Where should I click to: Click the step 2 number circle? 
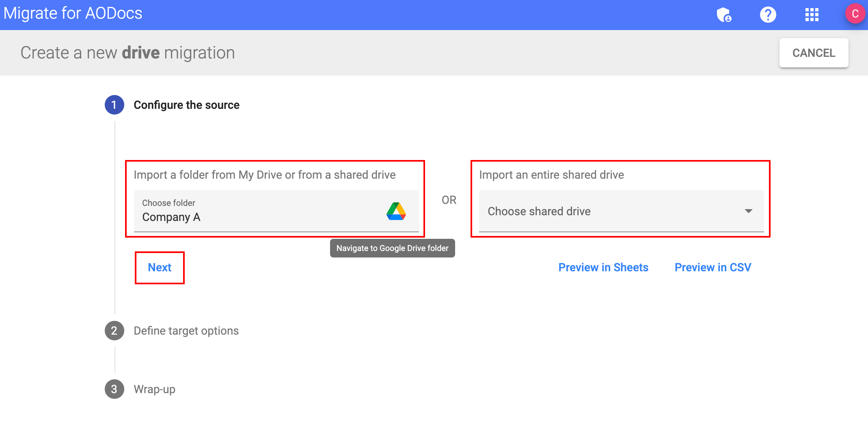coord(114,331)
